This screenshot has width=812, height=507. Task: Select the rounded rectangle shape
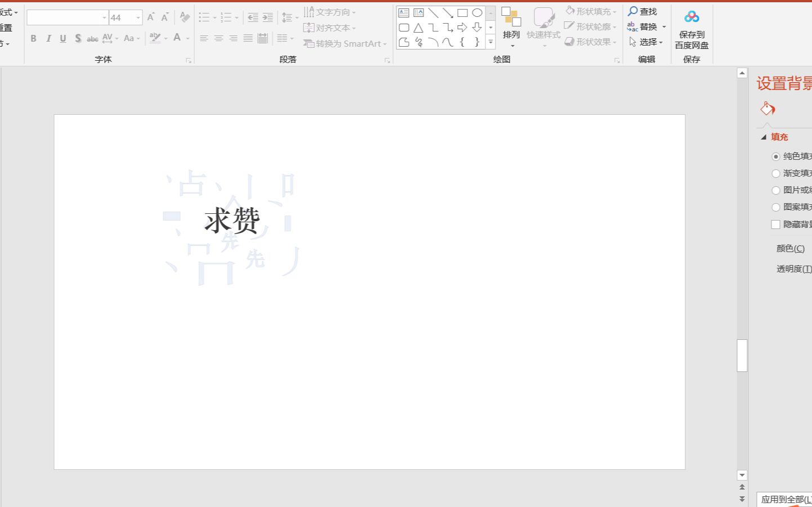point(404,27)
